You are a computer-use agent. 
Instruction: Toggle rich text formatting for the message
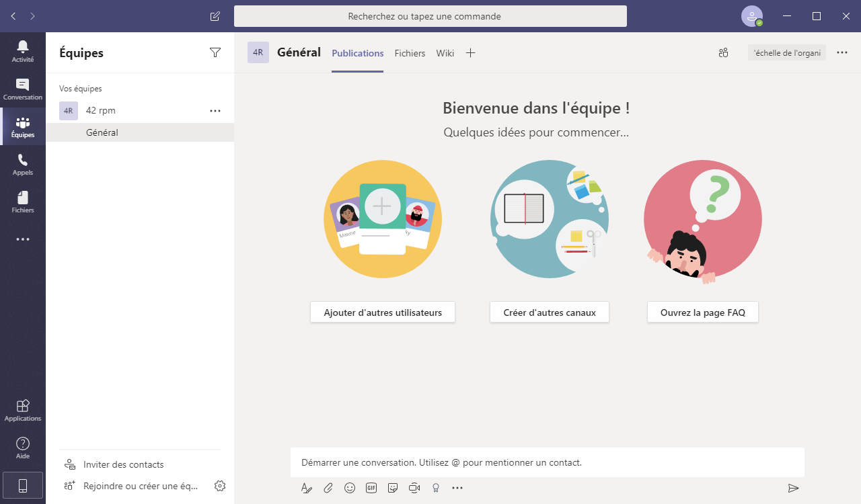click(307, 488)
